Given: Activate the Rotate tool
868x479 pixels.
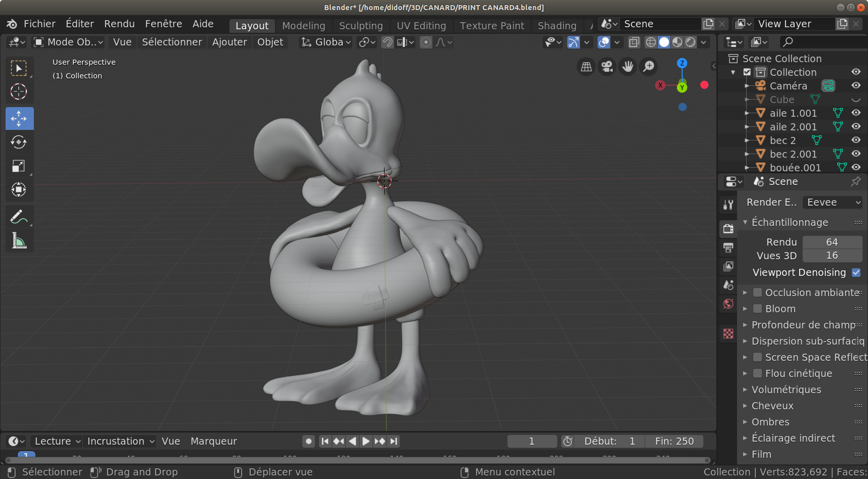Looking at the screenshot, I should (x=19, y=142).
